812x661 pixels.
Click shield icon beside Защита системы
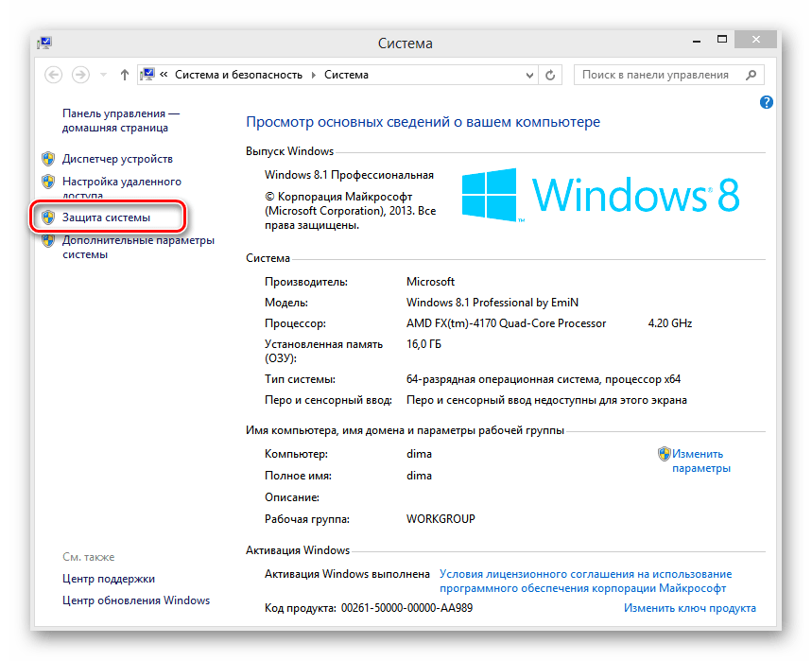click(x=48, y=217)
